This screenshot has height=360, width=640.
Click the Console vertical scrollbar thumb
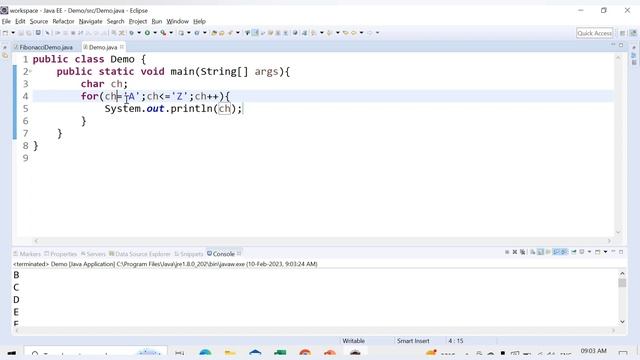(x=622, y=283)
